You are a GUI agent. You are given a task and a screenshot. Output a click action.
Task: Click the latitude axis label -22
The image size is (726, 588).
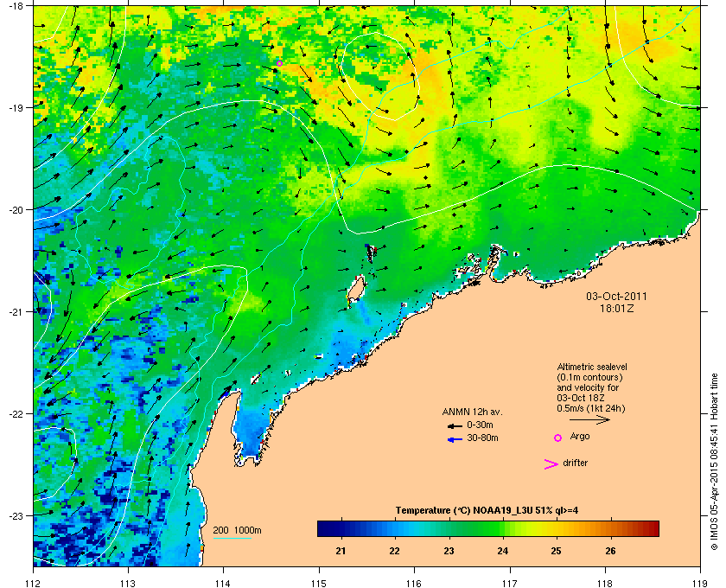16,414
